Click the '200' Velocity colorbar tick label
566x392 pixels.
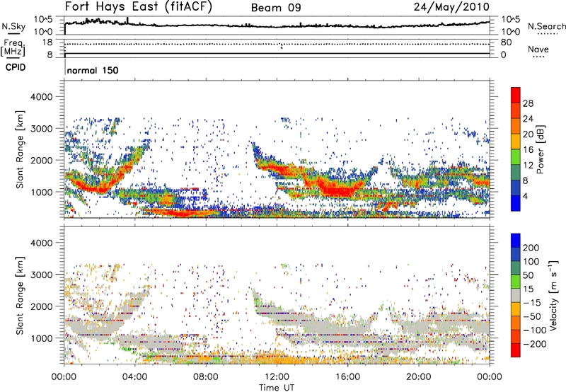pos(531,248)
